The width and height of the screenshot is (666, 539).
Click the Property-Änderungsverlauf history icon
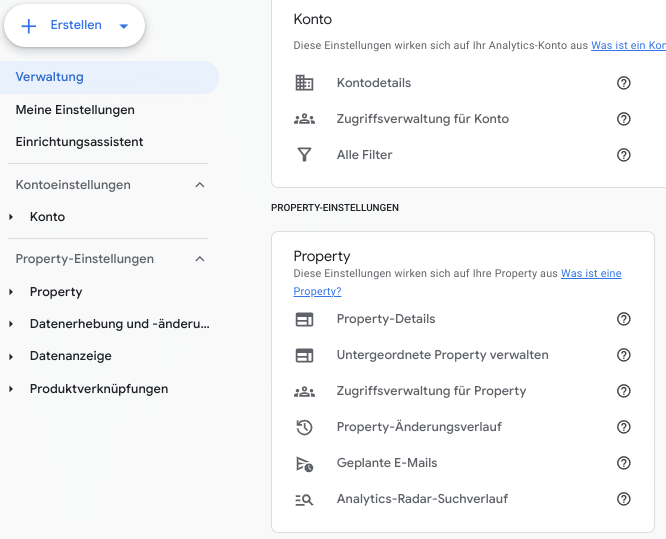coord(304,427)
